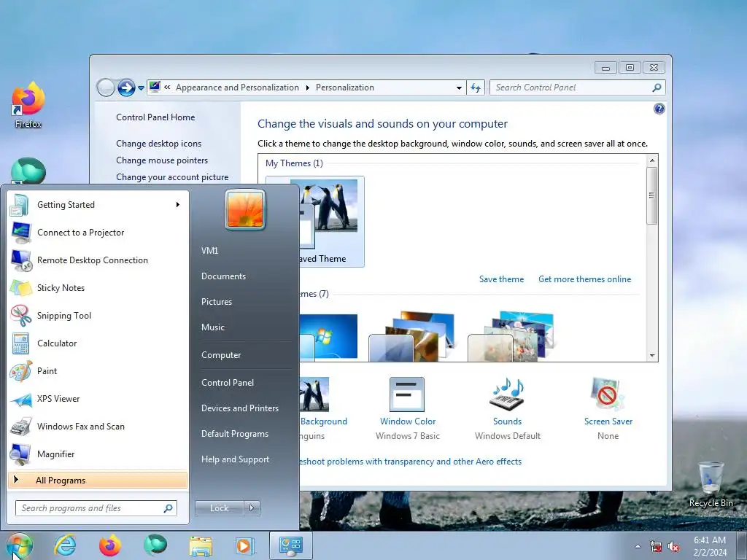Viewport: 747px width, 560px height.
Task: Open the Recycle Bin on desktop
Action: pyautogui.click(x=711, y=484)
